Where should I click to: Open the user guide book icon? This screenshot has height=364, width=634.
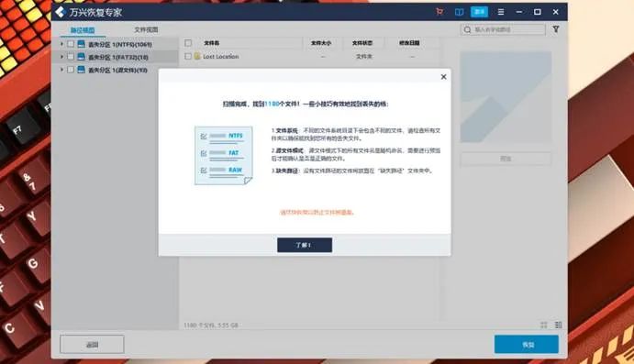pos(459,12)
